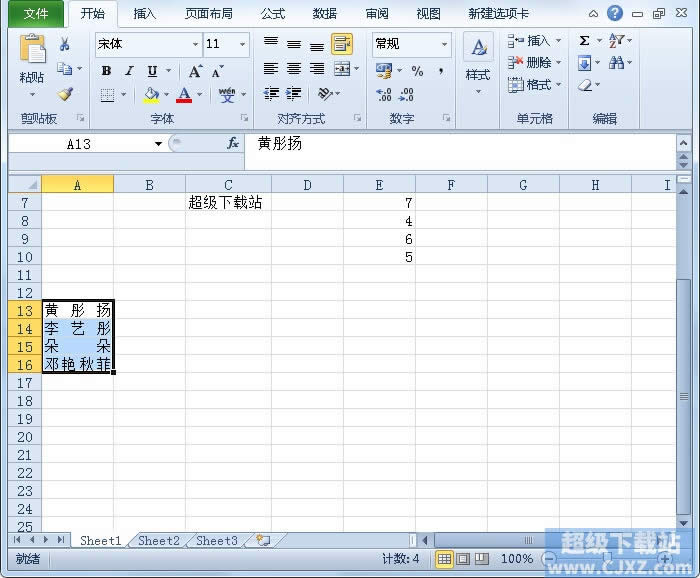
Task: Toggle Bold formatting
Action: [106, 71]
